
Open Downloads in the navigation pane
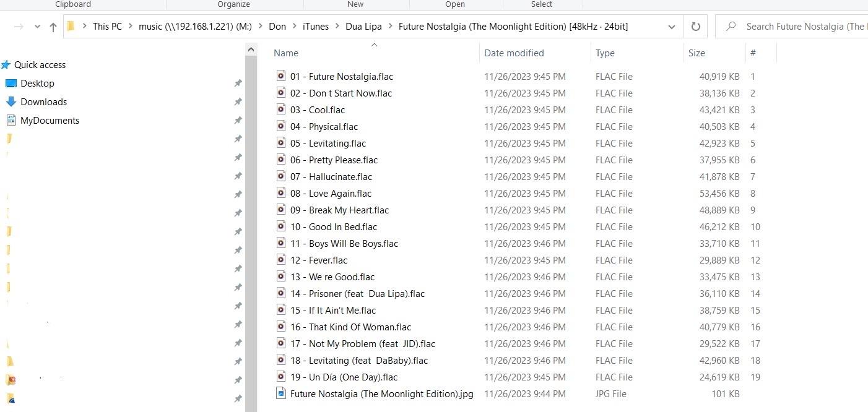(x=43, y=102)
